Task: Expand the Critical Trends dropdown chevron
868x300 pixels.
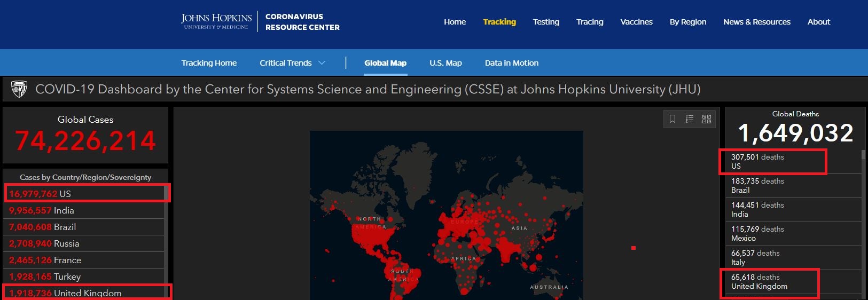Action: [x=322, y=63]
